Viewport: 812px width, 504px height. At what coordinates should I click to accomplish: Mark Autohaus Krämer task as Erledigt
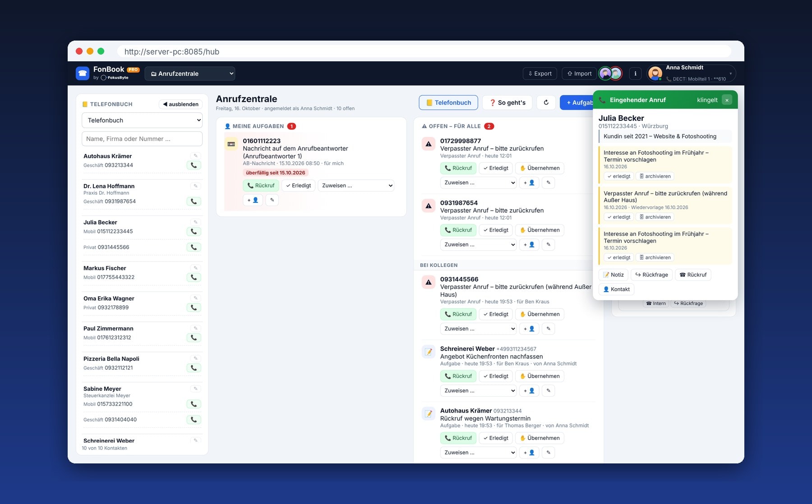click(495, 438)
